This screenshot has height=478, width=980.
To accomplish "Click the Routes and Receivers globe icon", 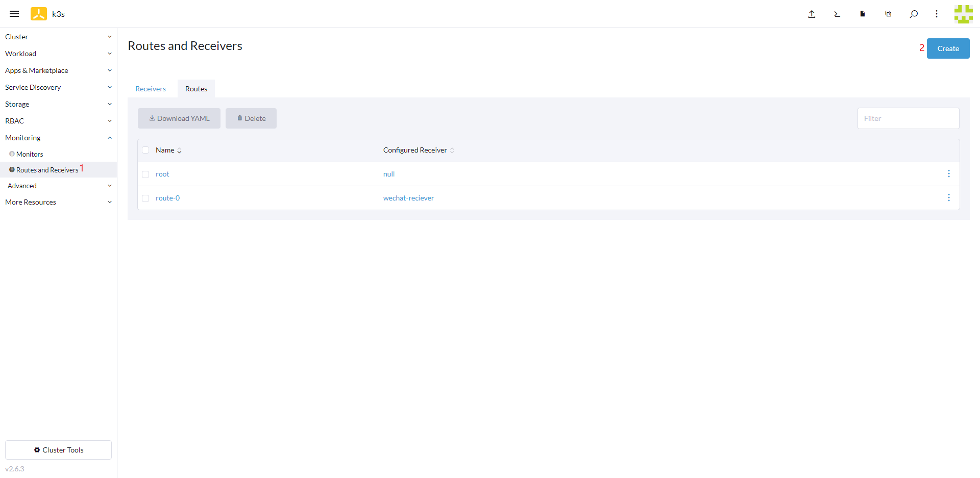I will (12, 169).
